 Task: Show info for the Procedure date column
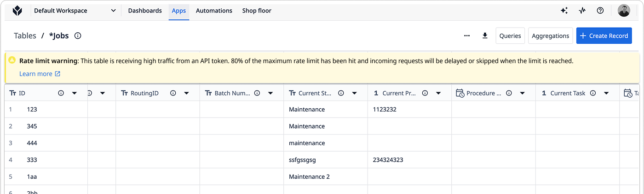[x=509, y=93]
